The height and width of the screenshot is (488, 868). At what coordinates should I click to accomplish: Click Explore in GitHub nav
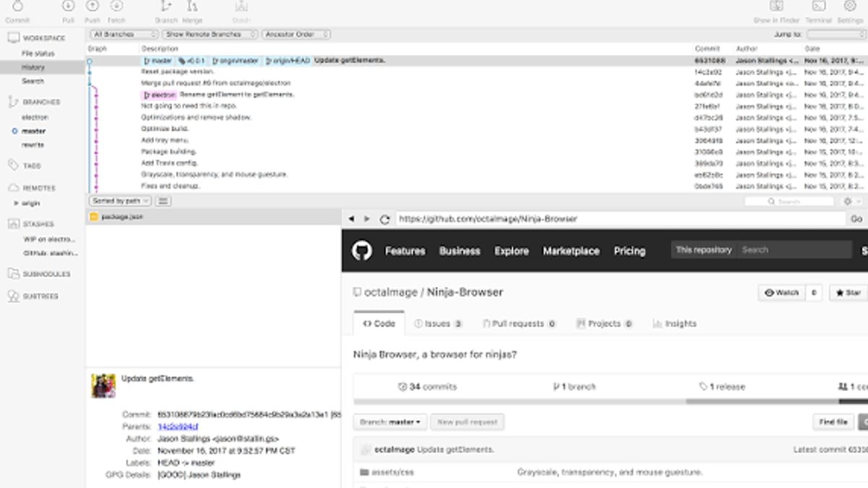tap(512, 251)
